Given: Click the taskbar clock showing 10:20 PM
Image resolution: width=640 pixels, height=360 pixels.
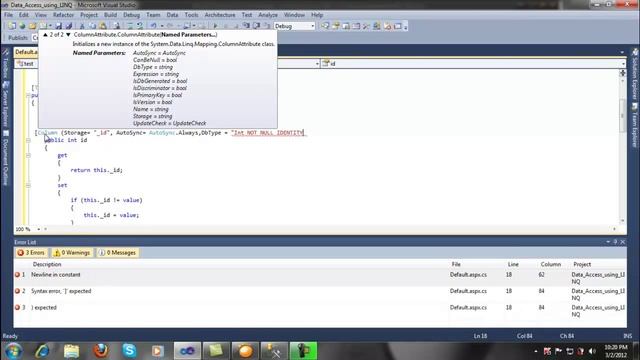Looking at the screenshot, I should tap(616, 351).
